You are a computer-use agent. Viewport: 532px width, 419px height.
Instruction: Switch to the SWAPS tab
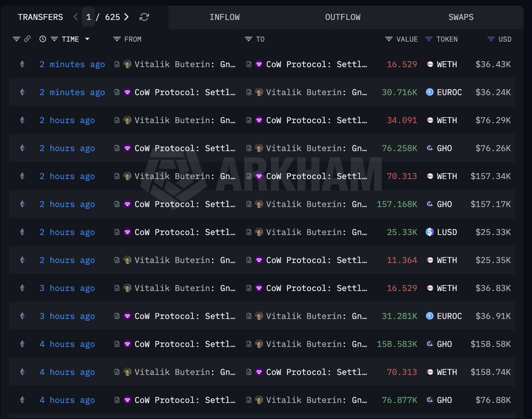[x=461, y=17]
